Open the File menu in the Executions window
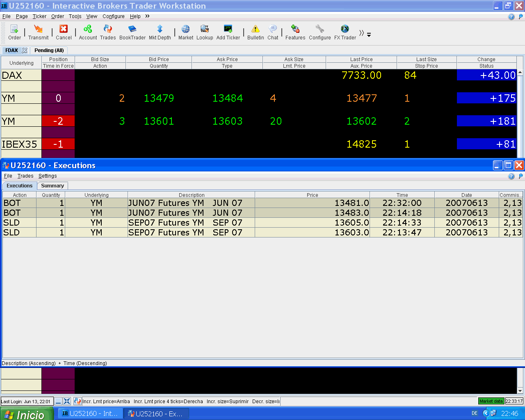Image resolution: width=525 pixels, height=420 pixels. click(x=8, y=176)
